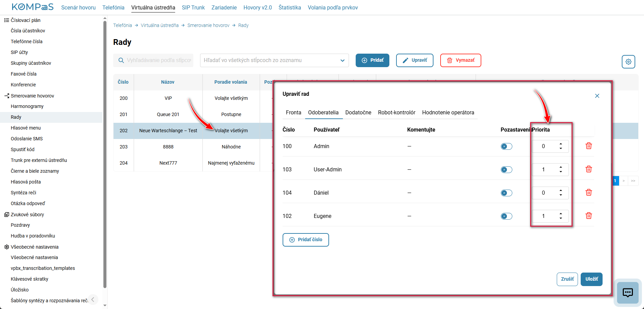Select queue row 8888
Viewport: 644px width, 309px height.
[x=193, y=147]
